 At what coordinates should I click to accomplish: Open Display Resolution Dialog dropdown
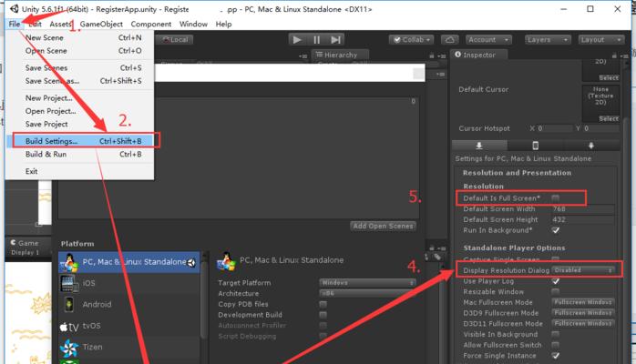583,270
